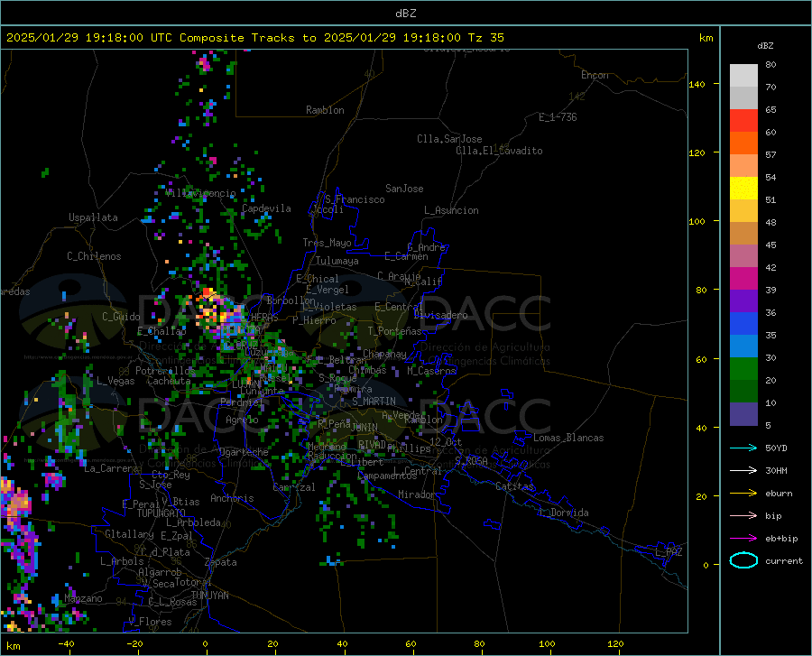
Task: Click the 'S_Francisco' map label
Action: [355, 199]
